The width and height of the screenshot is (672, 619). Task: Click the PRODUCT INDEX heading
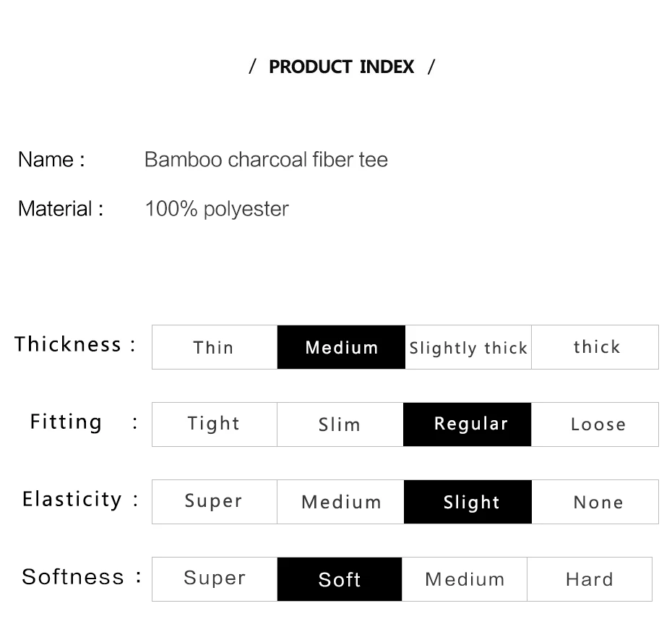click(x=341, y=67)
